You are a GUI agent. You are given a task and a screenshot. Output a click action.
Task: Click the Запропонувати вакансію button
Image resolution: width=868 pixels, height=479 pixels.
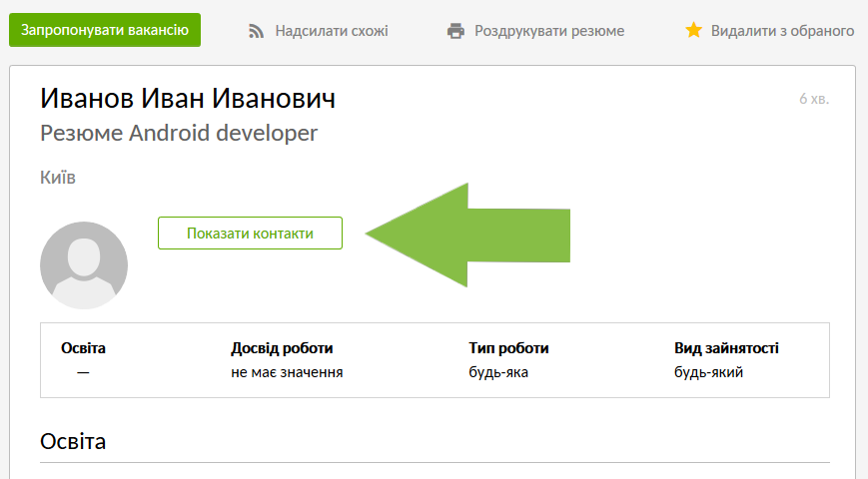click(x=105, y=30)
